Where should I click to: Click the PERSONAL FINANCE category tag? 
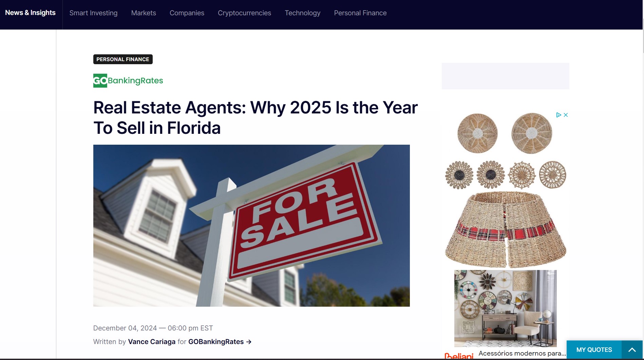tap(123, 59)
